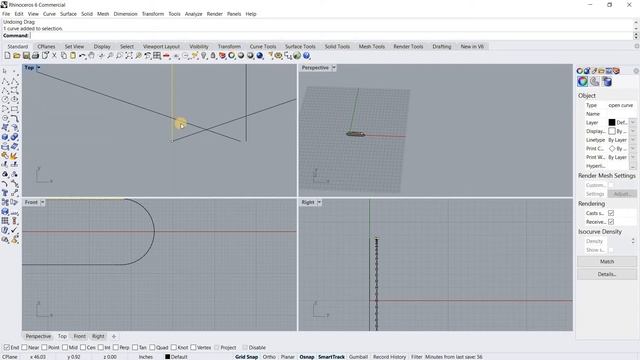Expand the Print Width dropdown
Viewport: 640px width, 360px height.
pyautogui.click(x=633, y=157)
